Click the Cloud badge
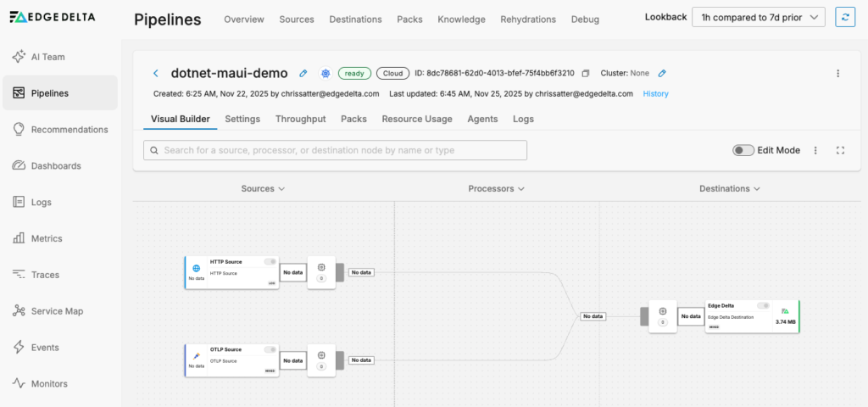868x407 pixels. [390, 74]
